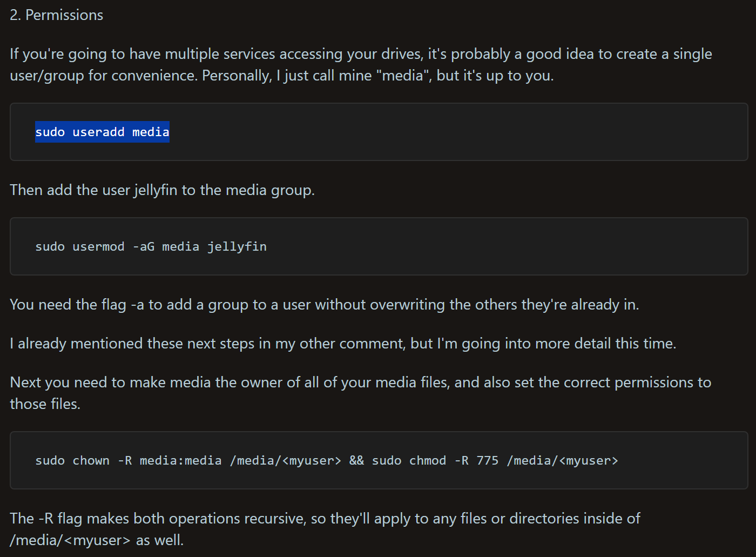Viewport: 756px width, 557px height.
Task: Click the paragraph "Next you need to make media the owner"
Action: 361,393
